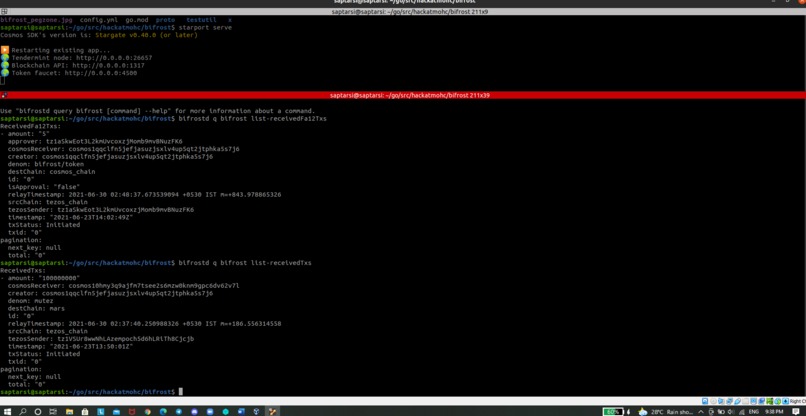Click 'denom: mutez' line
Screen dimensions: 806x416
pos(30,301)
